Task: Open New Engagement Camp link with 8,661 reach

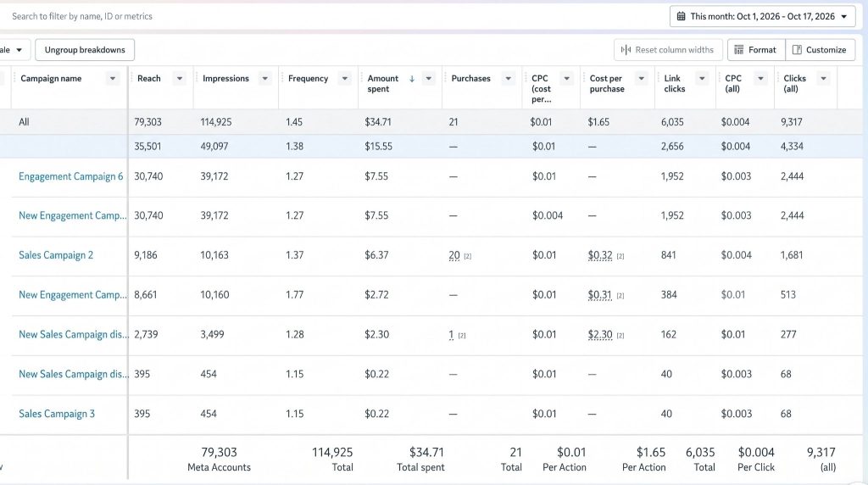Action: tap(73, 294)
